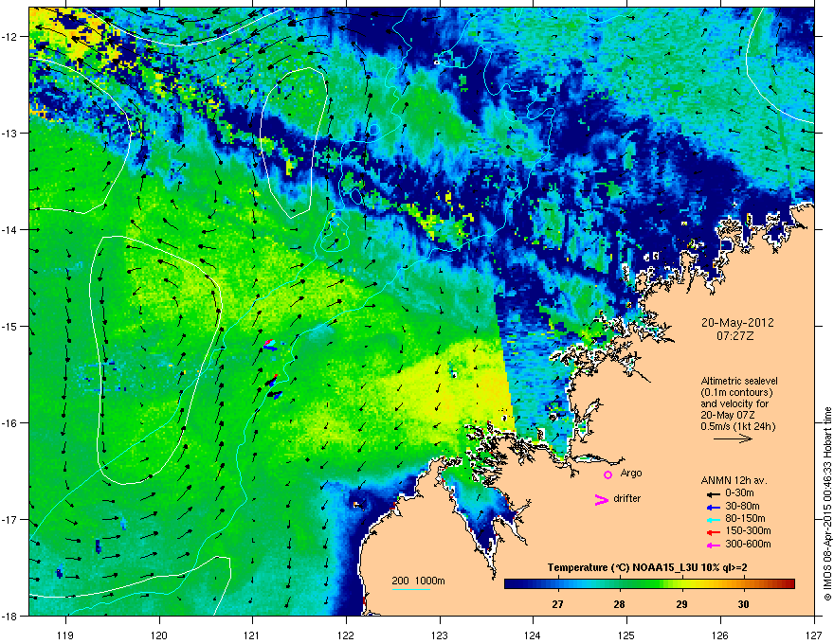Click the longitude 119 axis label
Screen dimensions: 834x644
[65, 635]
